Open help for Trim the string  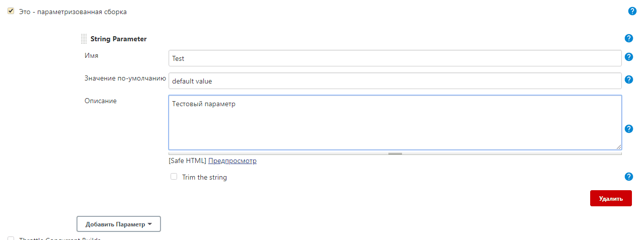pyautogui.click(x=628, y=177)
